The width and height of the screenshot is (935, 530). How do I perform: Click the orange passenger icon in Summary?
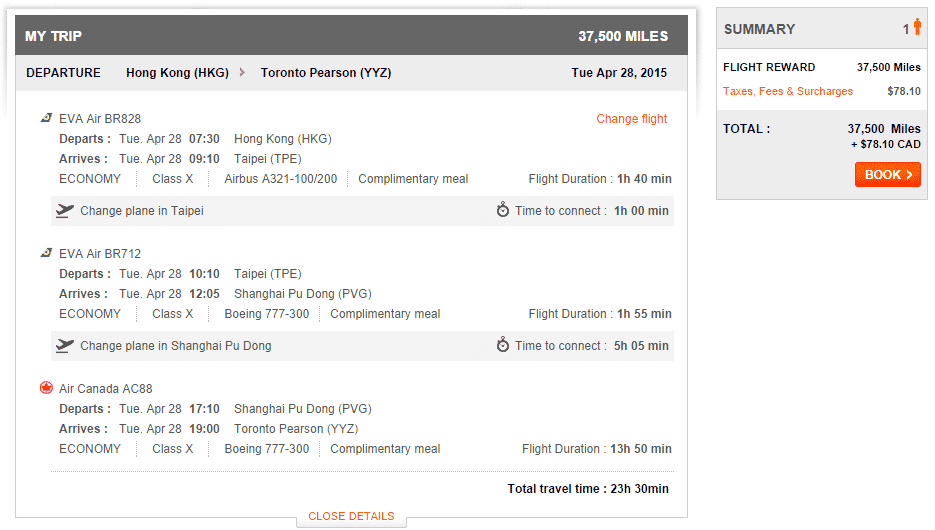click(917, 27)
